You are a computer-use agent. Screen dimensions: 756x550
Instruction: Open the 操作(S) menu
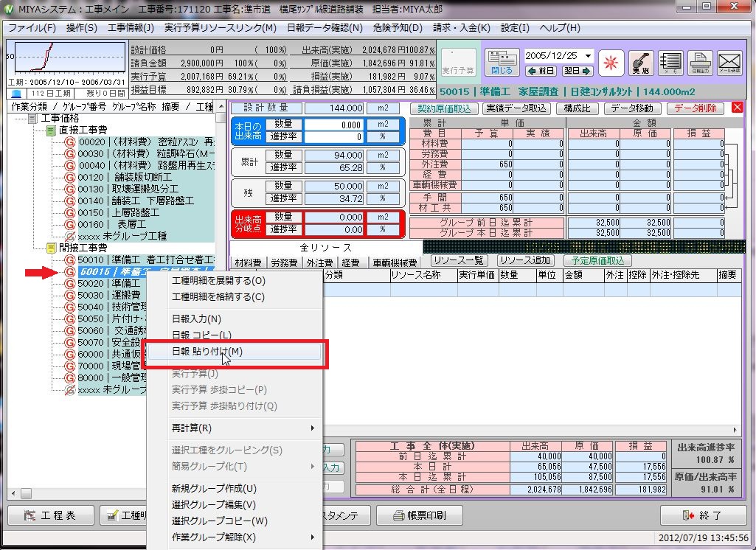pyautogui.click(x=81, y=28)
